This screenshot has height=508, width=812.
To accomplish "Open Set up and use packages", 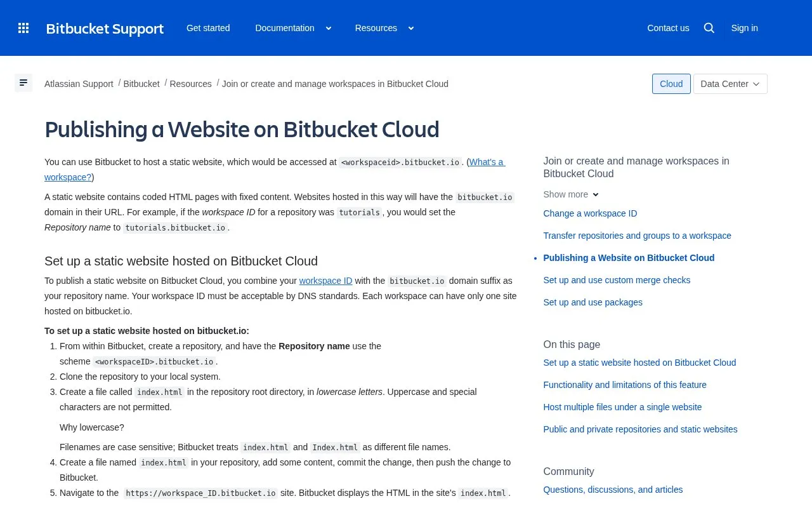I will pos(593,302).
